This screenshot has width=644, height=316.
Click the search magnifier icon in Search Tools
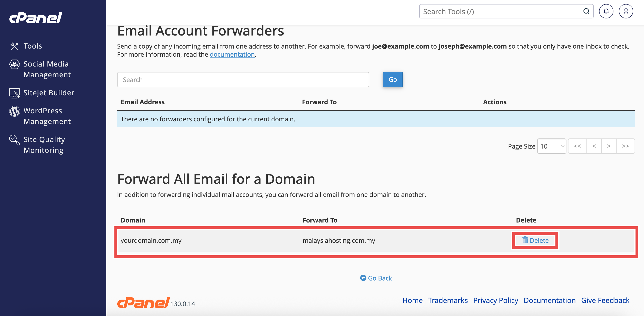[586, 11]
